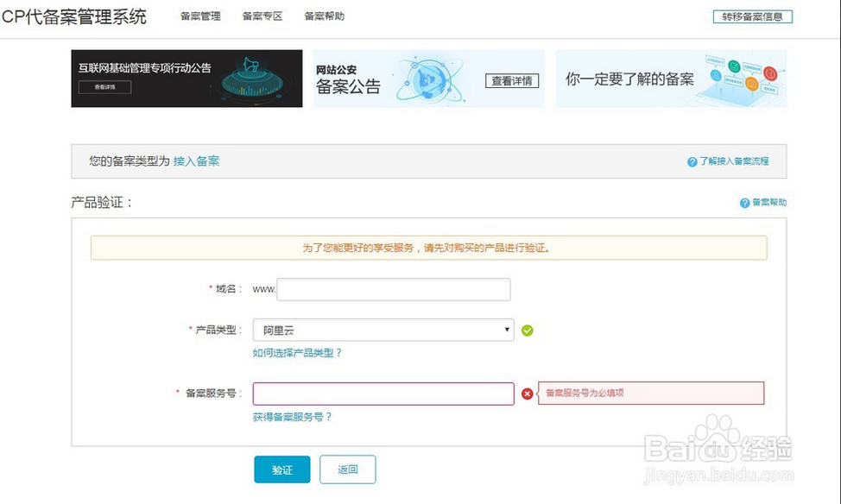This screenshot has height=504, width=841.
Task: Focus the 备案服务号 input field
Action: [383, 394]
